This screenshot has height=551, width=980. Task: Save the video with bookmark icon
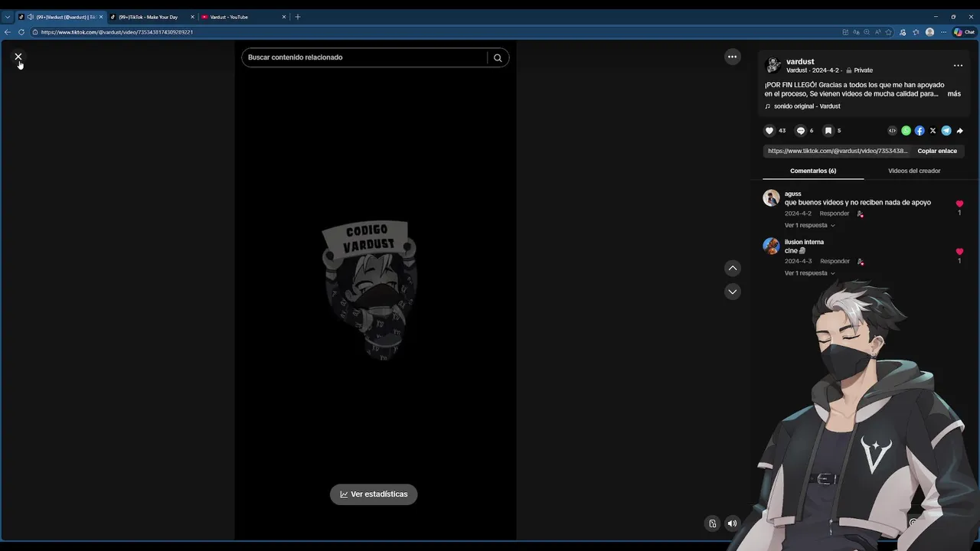828,131
